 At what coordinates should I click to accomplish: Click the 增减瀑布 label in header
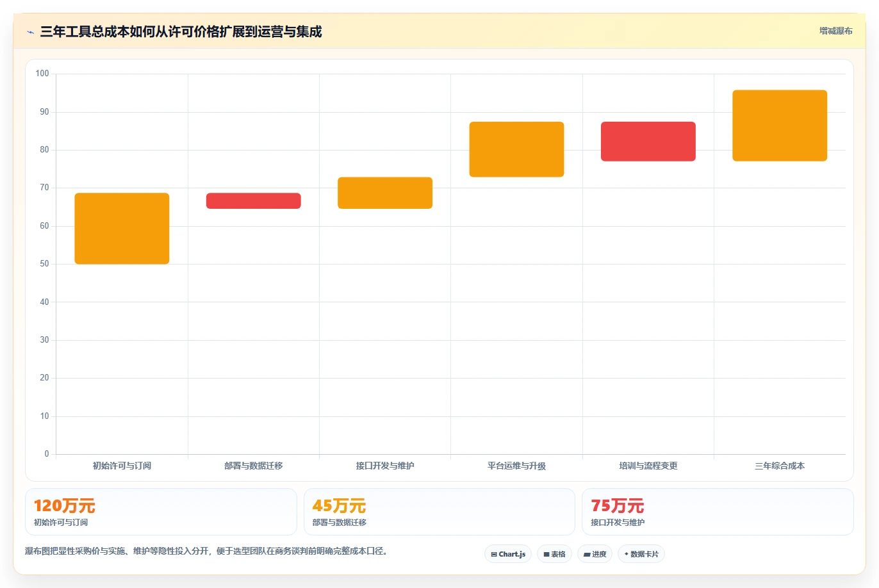(835, 31)
